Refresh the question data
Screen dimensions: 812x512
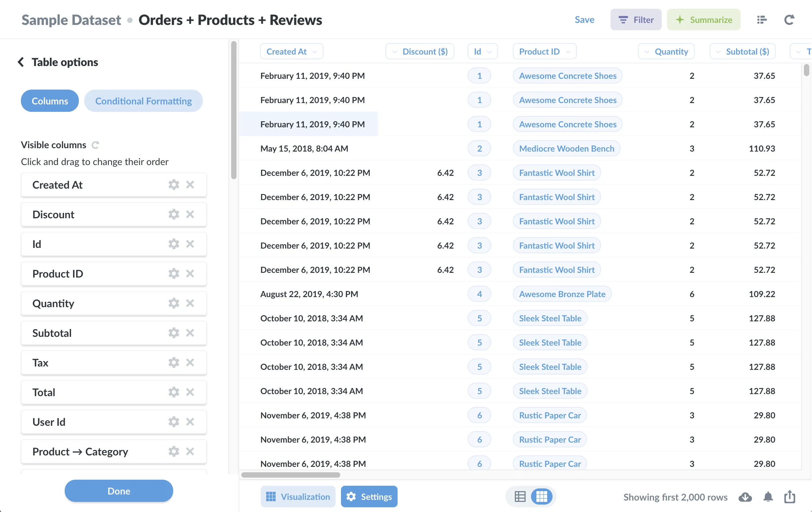789,20
